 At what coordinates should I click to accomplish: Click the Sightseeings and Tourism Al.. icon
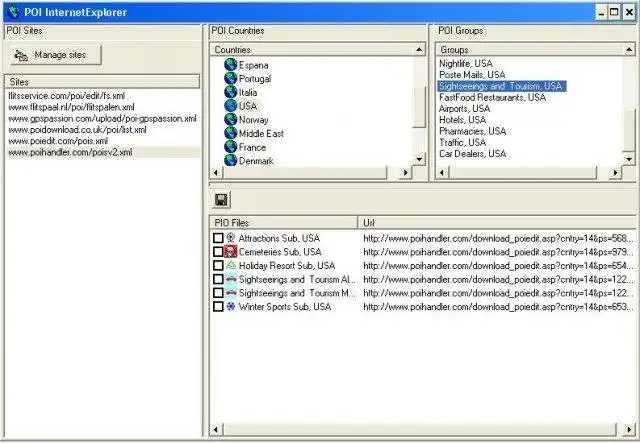click(231, 279)
